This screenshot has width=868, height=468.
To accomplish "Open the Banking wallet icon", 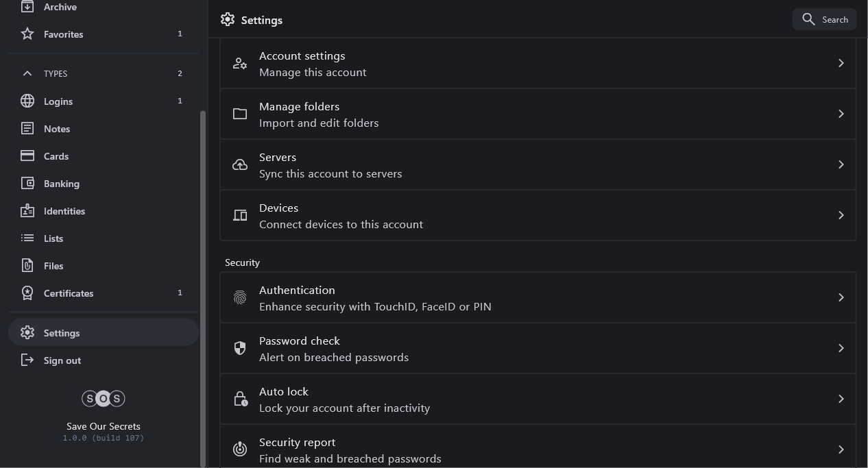I will [x=27, y=184].
